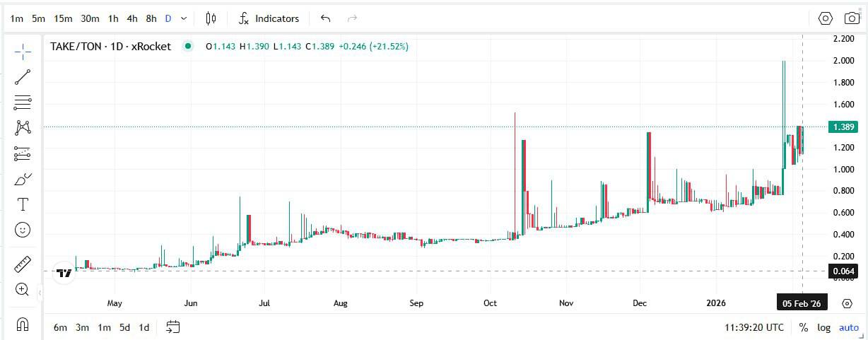Image resolution: width=868 pixels, height=340 pixels.
Task: Click the zoom in magnifier tool
Action: [23, 289]
